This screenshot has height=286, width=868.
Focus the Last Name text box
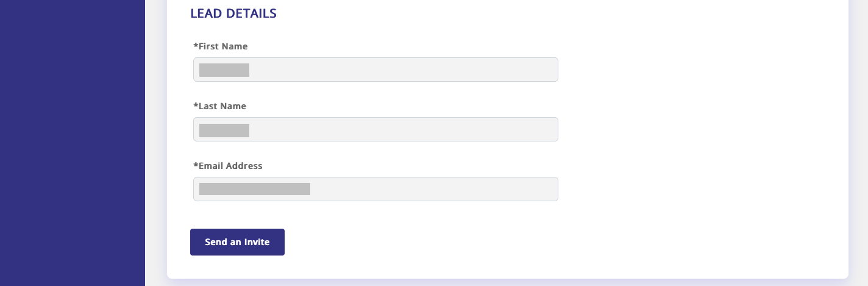coord(375,129)
